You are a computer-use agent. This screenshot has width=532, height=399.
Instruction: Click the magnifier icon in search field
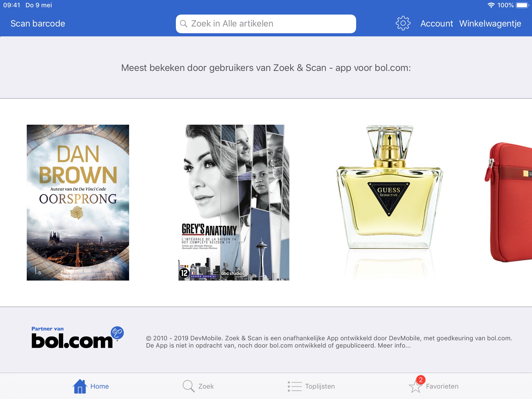(184, 24)
